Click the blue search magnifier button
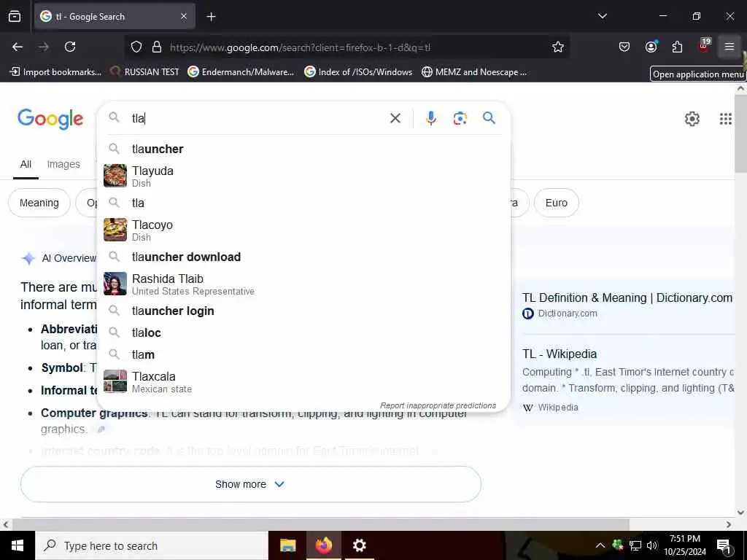The height and width of the screenshot is (560, 747). tap(489, 117)
